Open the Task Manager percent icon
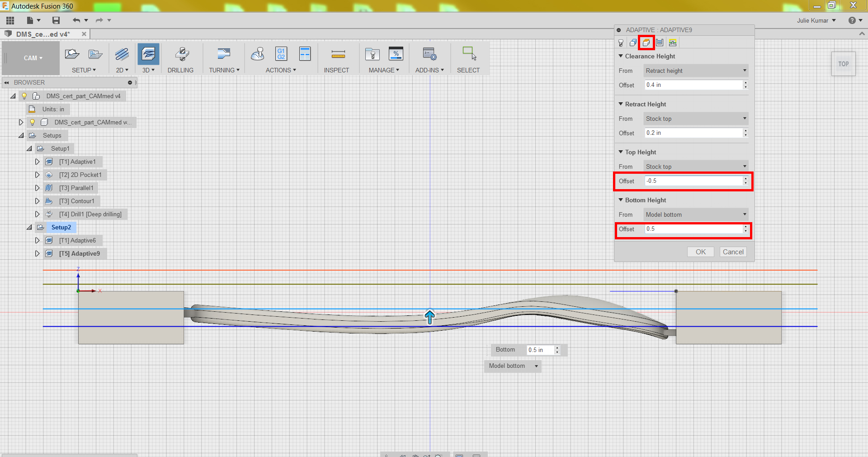The image size is (868, 457). (x=396, y=54)
